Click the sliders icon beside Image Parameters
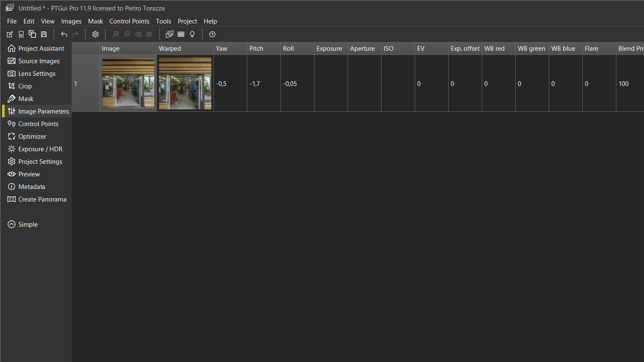644x362 pixels. point(11,111)
